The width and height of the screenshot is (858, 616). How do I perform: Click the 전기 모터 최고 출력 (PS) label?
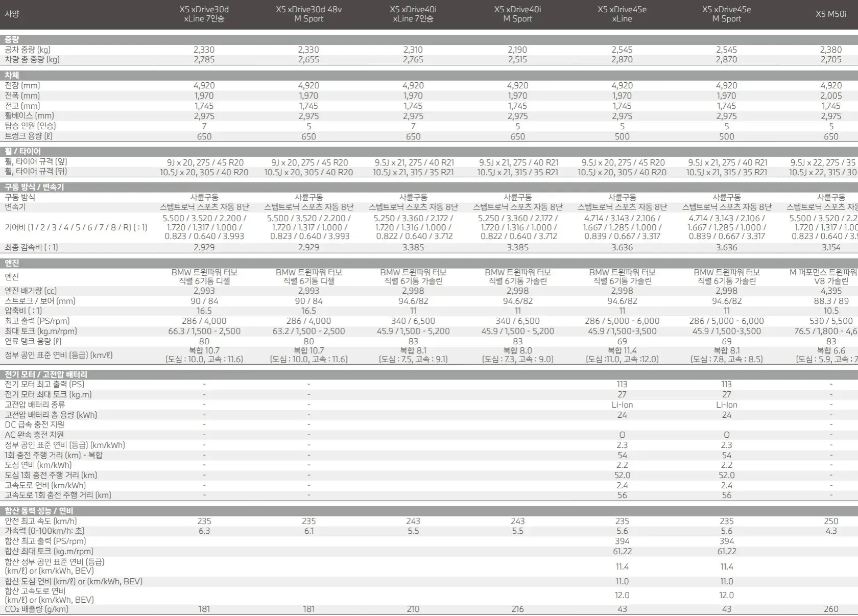coord(44,384)
